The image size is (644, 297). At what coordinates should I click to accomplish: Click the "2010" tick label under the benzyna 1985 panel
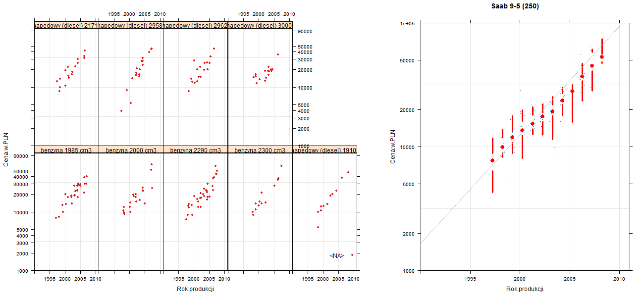pos(96,279)
